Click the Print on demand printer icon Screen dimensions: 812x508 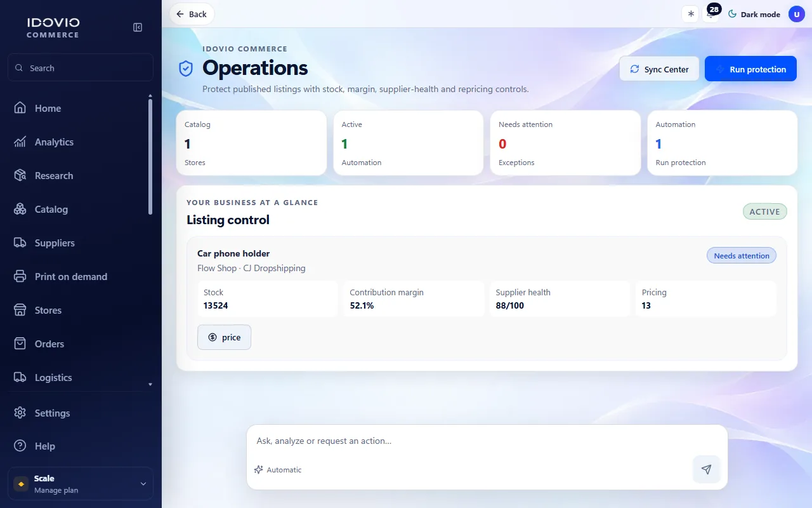[20, 276]
